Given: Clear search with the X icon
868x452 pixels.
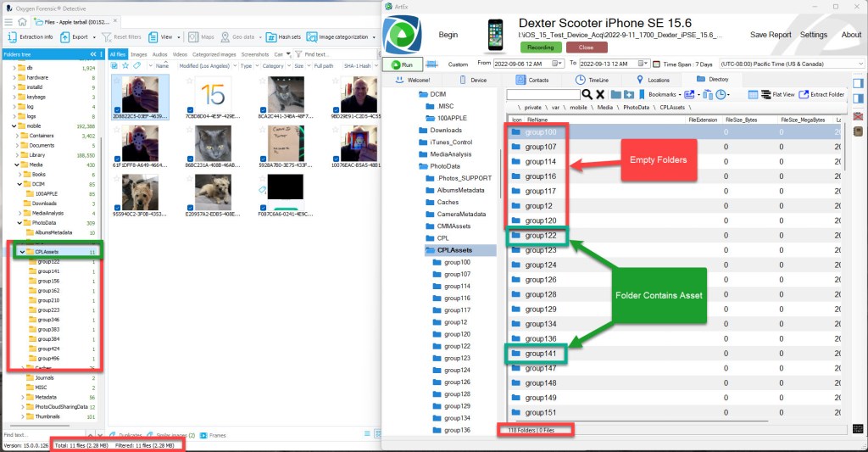Looking at the screenshot, I should 599,94.
